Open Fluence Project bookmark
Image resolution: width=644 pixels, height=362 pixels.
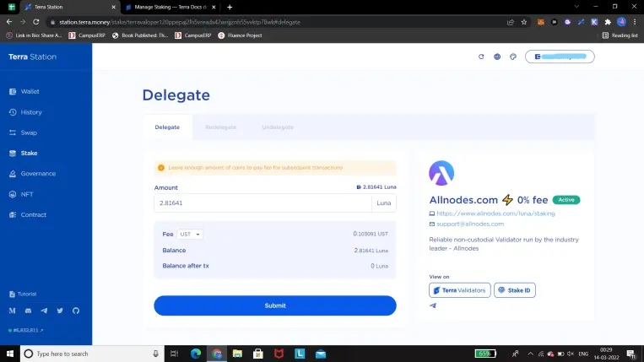click(240, 35)
